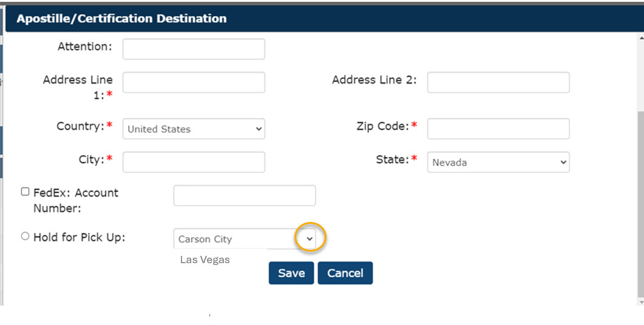
Task: Expand the State dropdown showing Nevada
Action: pyautogui.click(x=498, y=162)
